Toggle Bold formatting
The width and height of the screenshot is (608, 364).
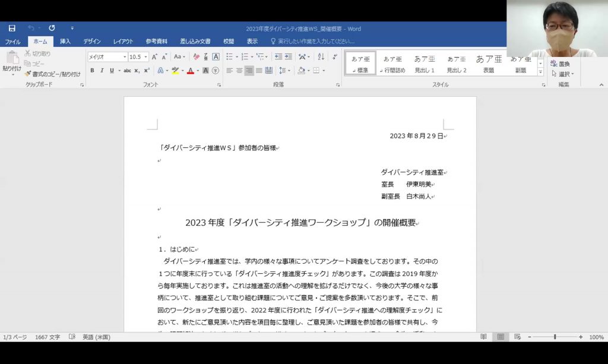click(x=92, y=71)
